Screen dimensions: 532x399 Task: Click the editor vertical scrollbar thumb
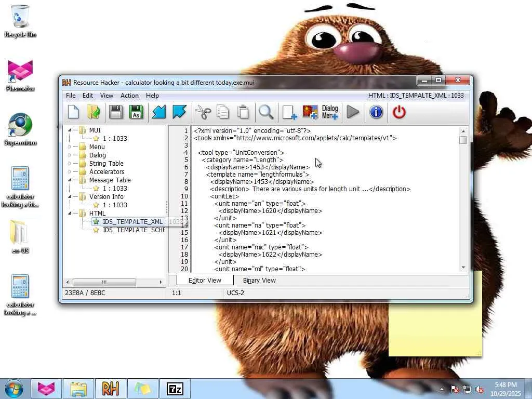point(463,140)
